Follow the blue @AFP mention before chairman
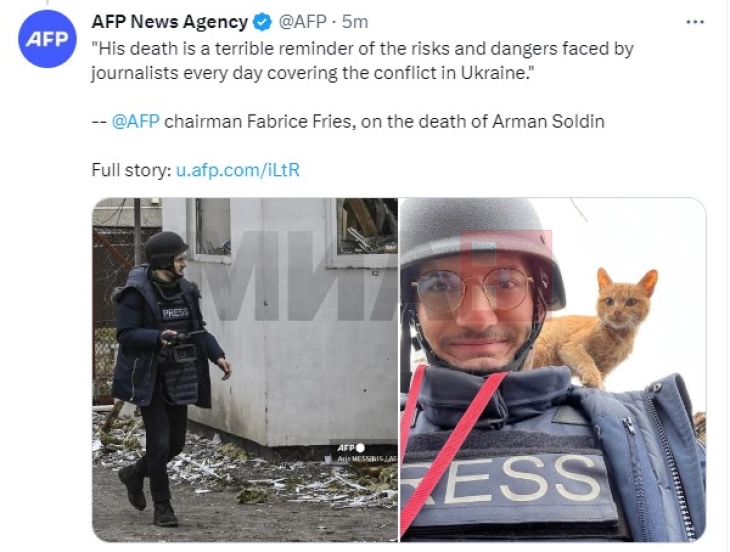This screenshot has width=730, height=552. click(x=135, y=121)
